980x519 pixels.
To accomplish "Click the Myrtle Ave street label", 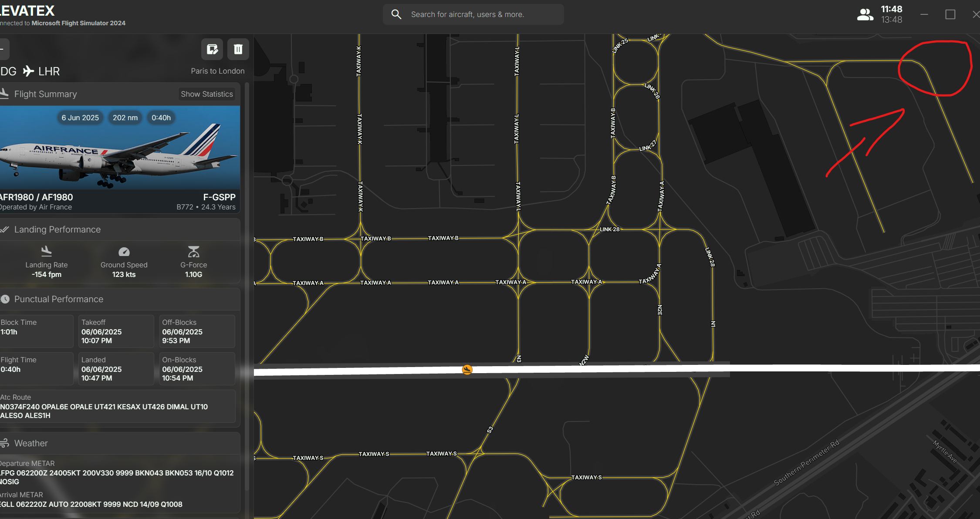I will click(x=945, y=452).
